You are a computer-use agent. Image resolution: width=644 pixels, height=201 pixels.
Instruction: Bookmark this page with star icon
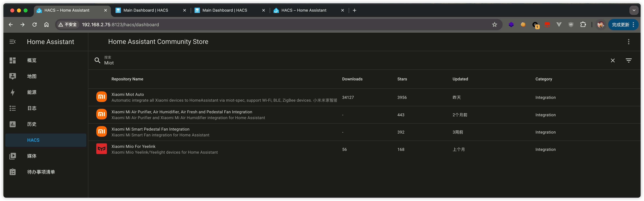coord(494,25)
